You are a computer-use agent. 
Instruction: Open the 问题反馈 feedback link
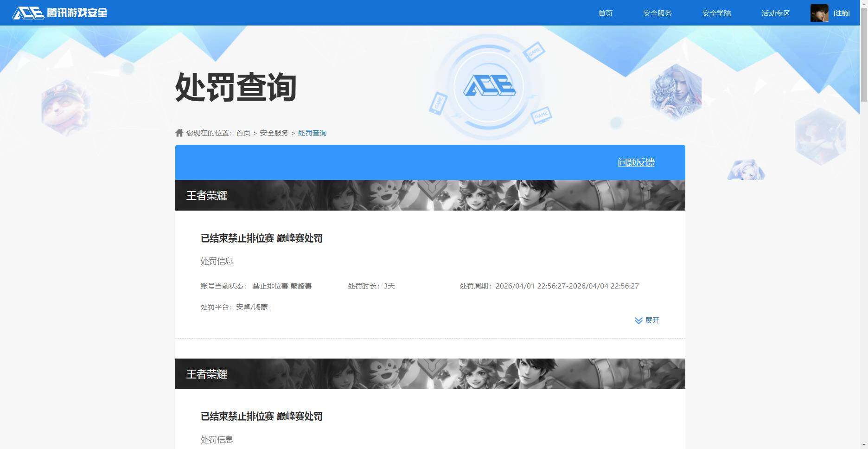(636, 162)
